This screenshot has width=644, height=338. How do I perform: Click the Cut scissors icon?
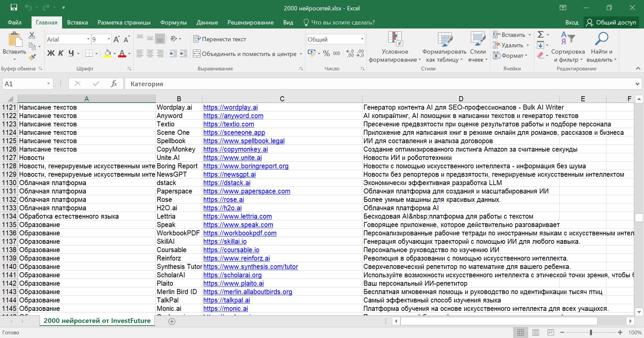tap(32, 35)
